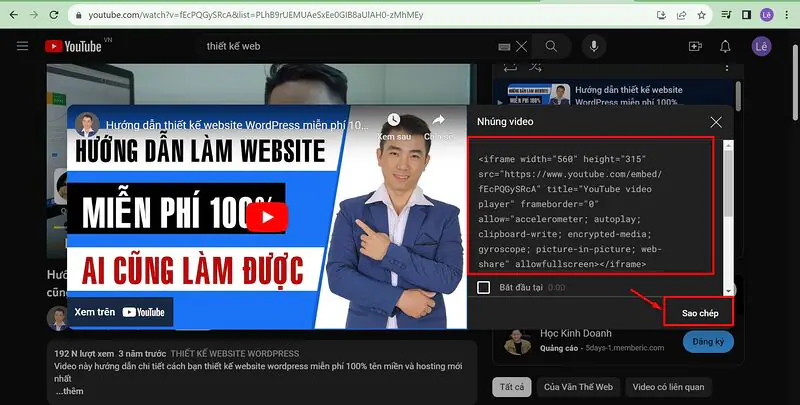
Task: Click hashtag THIẾT KẾ WEBSITE WORDPRESS
Action: [235, 353]
